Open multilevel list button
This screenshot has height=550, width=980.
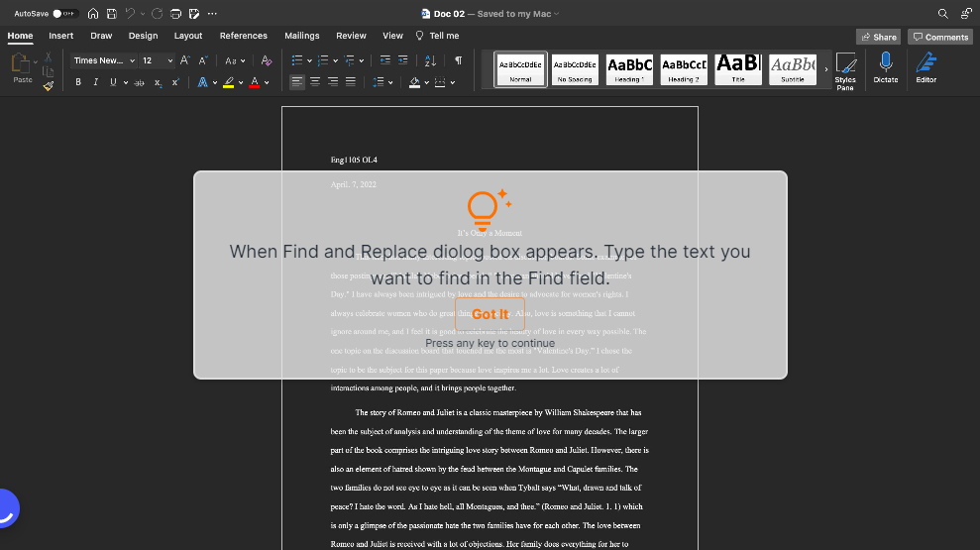[350, 60]
